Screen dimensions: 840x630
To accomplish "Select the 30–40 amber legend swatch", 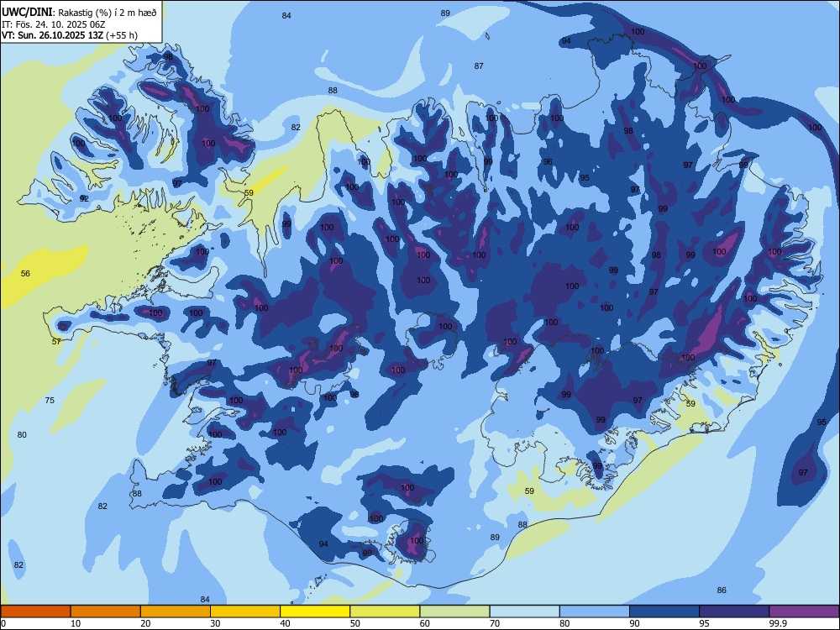I will pyautogui.click(x=245, y=612).
